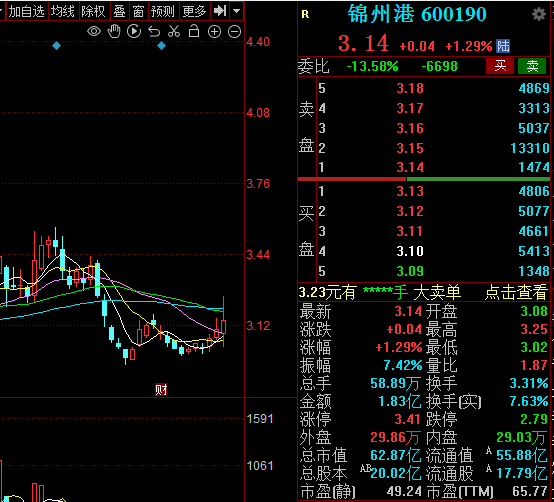554x502 pixels.
Task: Click the 委比 -13.58% value
Action: click(x=372, y=66)
